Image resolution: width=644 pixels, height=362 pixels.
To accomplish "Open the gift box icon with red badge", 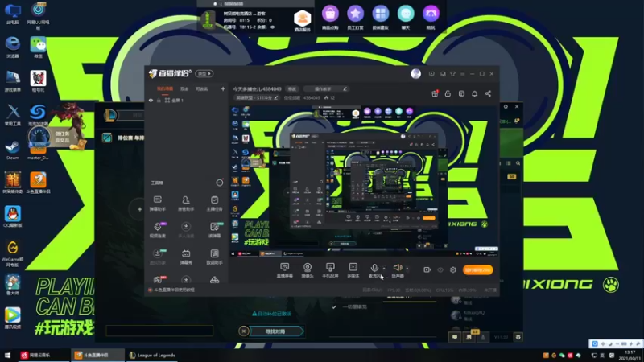I will point(435,93).
